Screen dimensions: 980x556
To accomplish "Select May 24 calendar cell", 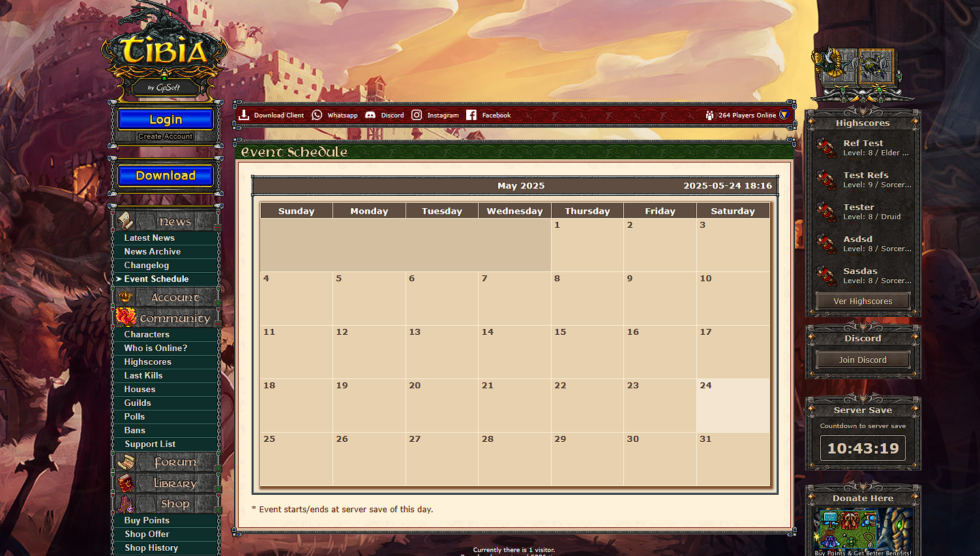I will (x=733, y=405).
